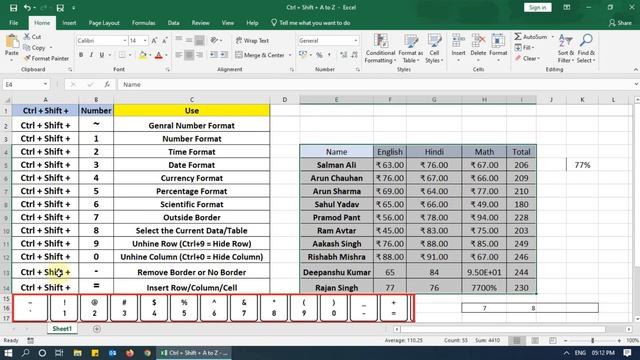This screenshot has height=360, width=640.
Task: Open the File tab
Action: 13,23
